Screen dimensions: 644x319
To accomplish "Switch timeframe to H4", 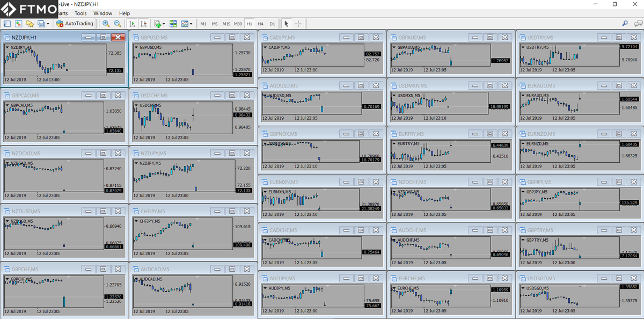I will pos(260,24).
